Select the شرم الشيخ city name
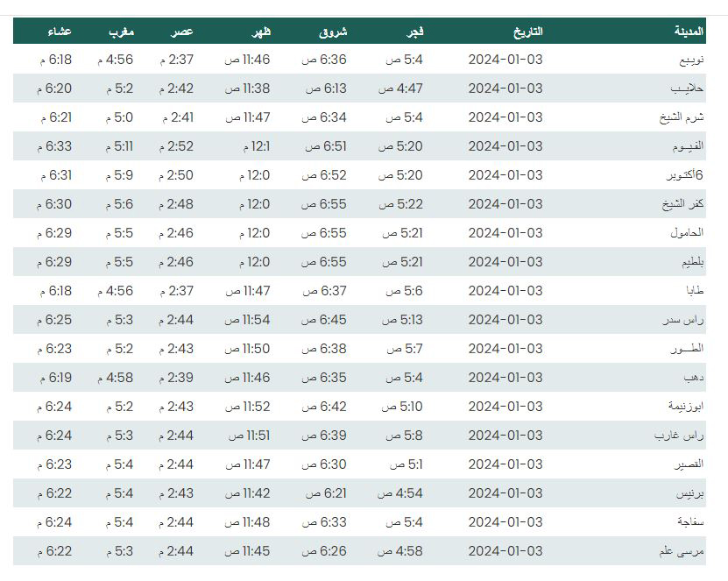Image resolution: width=728 pixels, height=581 pixels. coord(682,117)
